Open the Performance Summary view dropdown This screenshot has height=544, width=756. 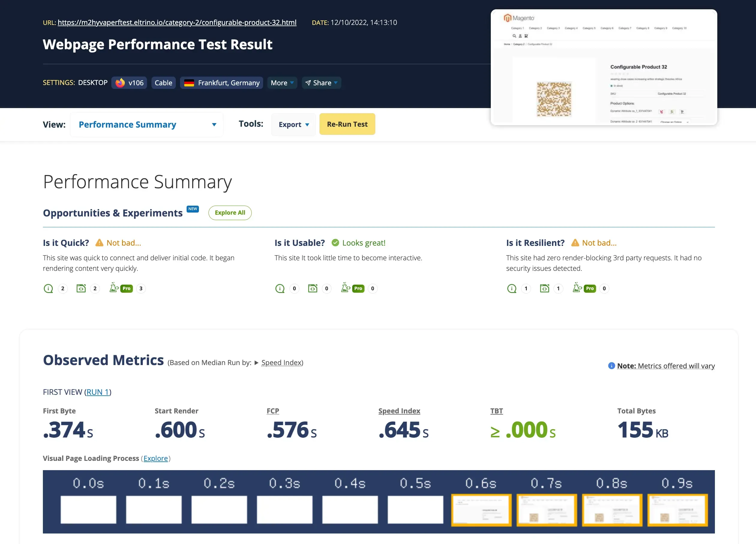pos(147,125)
